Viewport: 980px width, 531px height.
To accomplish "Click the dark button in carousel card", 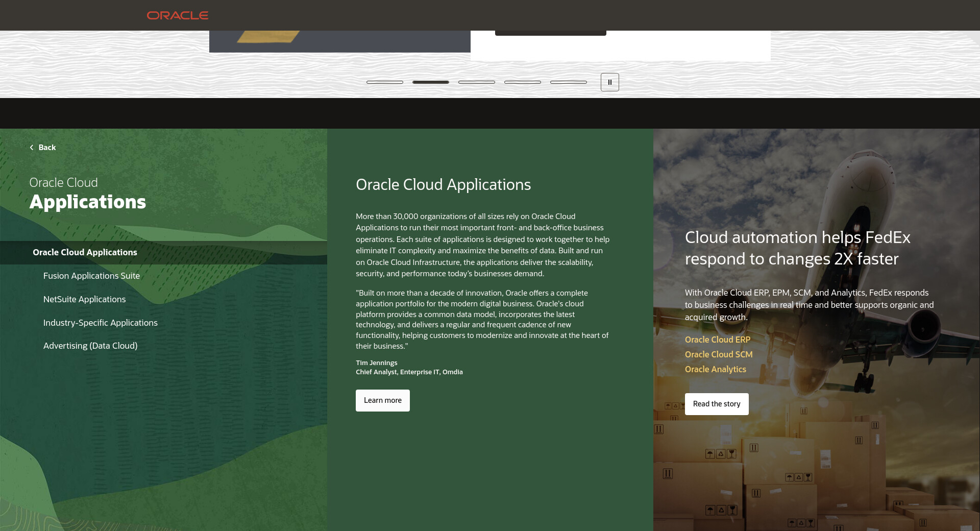I will tap(550, 33).
